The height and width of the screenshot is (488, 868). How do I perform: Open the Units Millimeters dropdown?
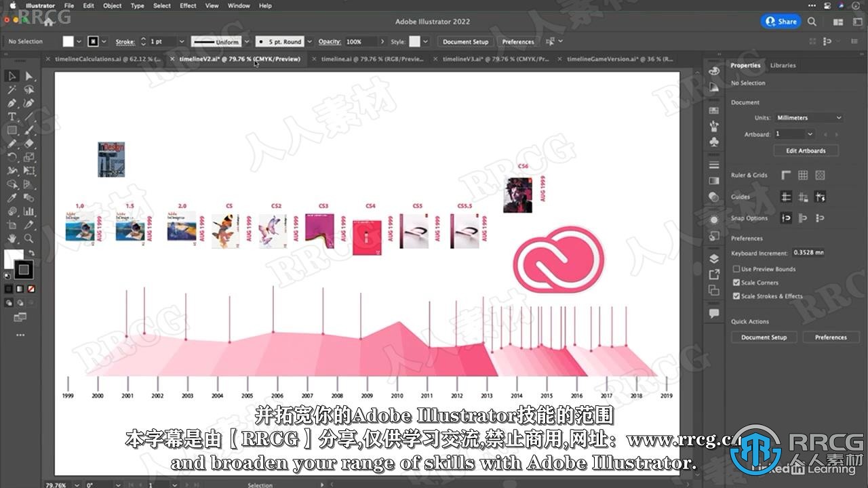(x=808, y=117)
